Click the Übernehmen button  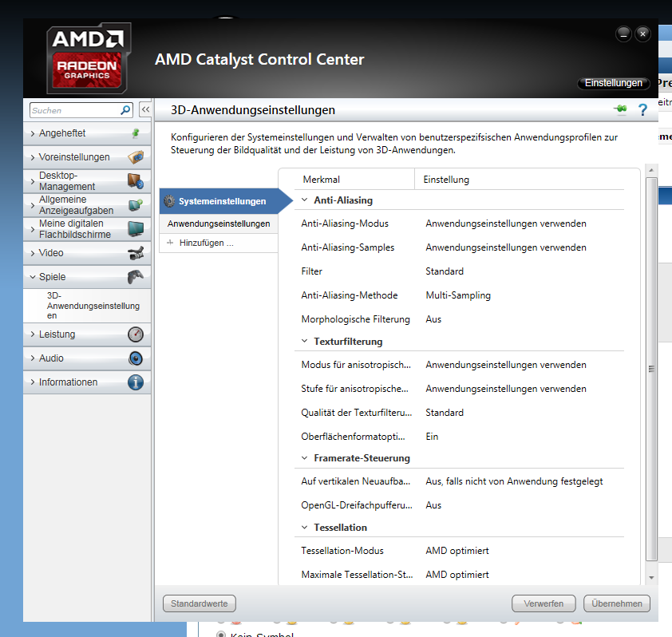click(x=617, y=603)
